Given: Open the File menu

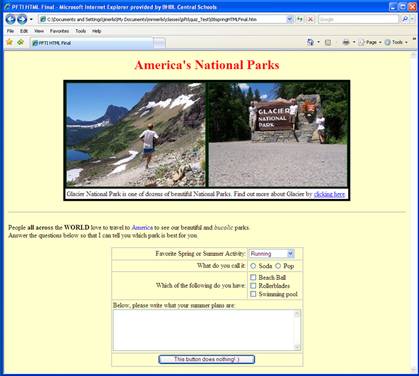Looking at the screenshot, I should (10, 31).
